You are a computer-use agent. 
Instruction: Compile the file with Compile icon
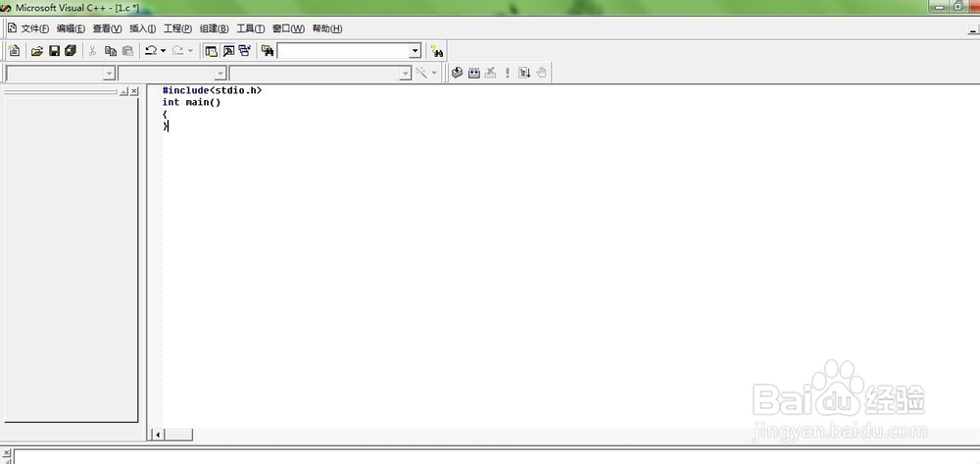click(457, 73)
